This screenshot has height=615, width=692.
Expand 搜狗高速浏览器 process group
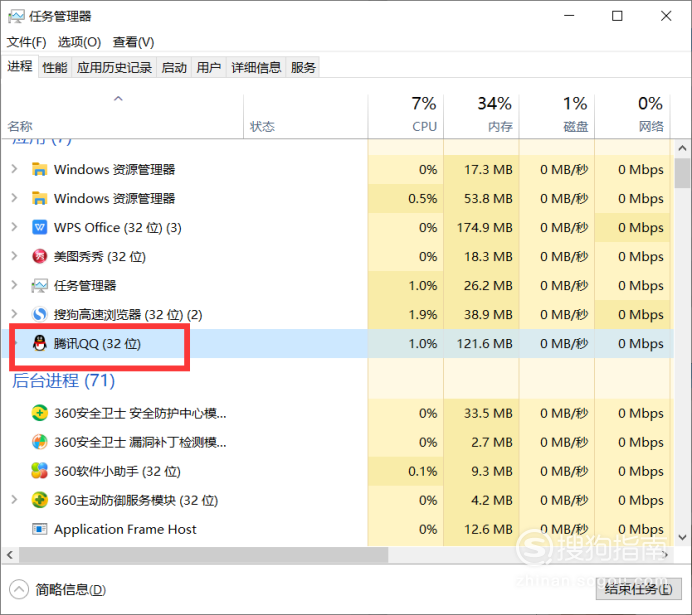[x=14, y=314]
